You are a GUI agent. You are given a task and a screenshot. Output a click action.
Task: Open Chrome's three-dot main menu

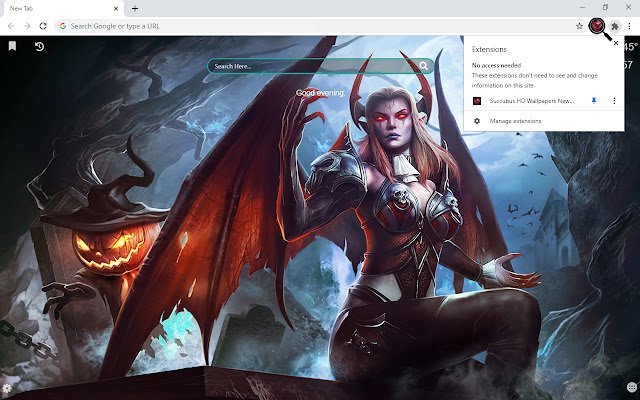point(629,26)
